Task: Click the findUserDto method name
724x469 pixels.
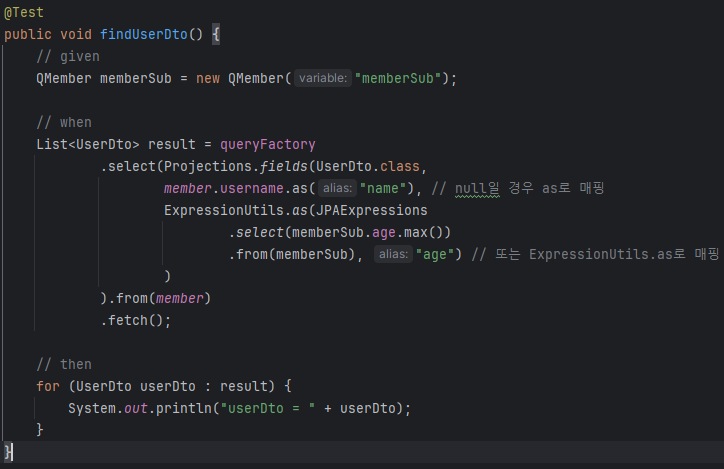Action: 144,35
